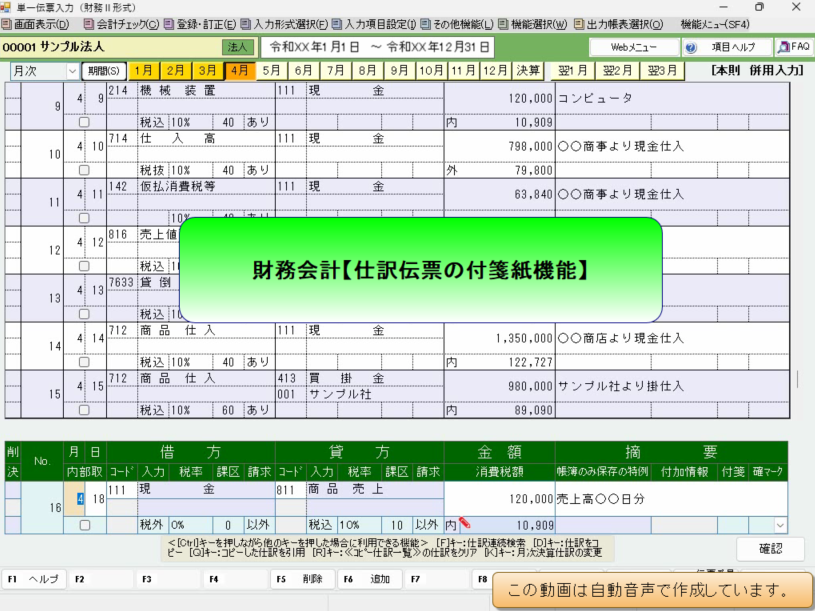Screen dimensions: 815x611
Task: Open the 登録・訂正(E) menu
Action: pos(200,24)
